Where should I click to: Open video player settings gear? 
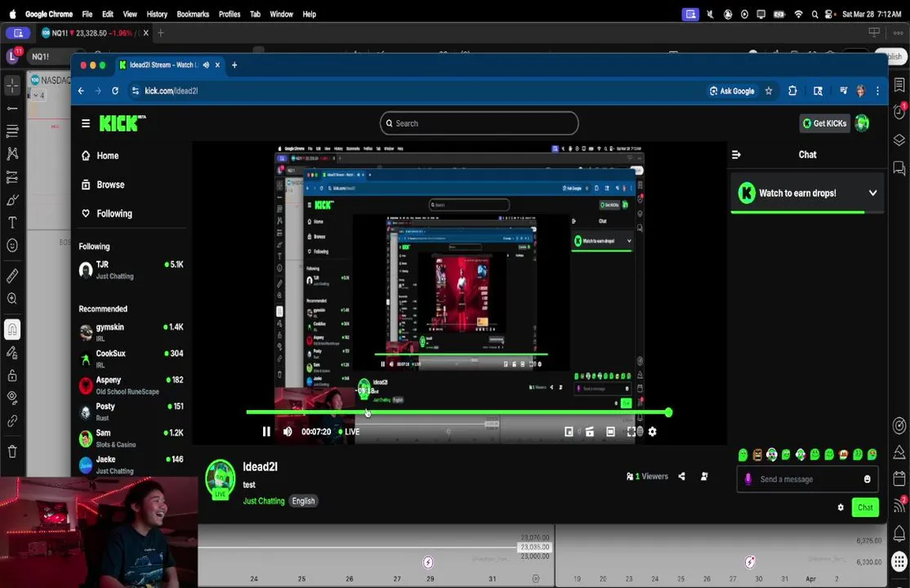[x=653, y=431]
